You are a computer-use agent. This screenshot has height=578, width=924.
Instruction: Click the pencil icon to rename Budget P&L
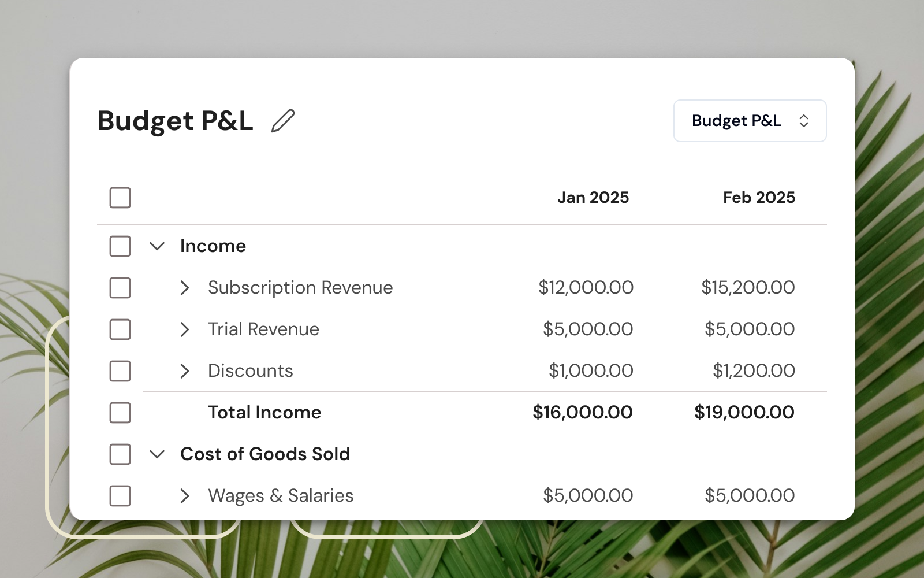(282, 121)
